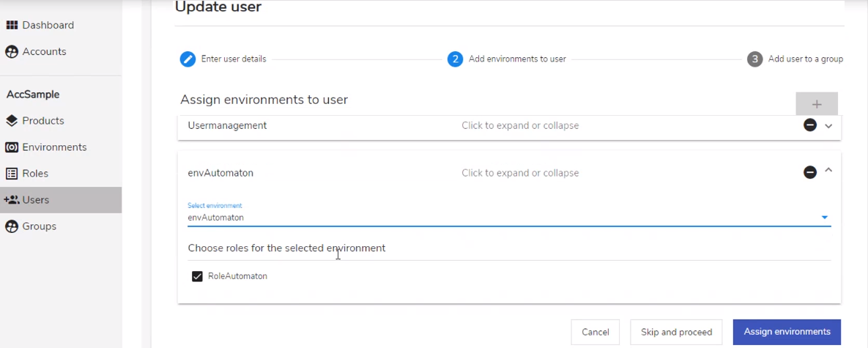Click the Dashboard grid icon
Screen dimensions: 868x348
(12, 25)
